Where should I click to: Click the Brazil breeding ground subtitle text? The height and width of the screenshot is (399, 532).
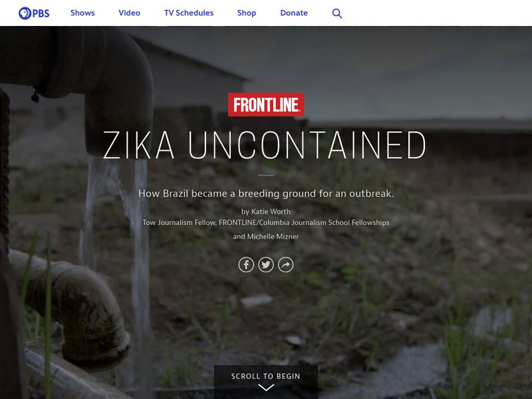(265, 194)
